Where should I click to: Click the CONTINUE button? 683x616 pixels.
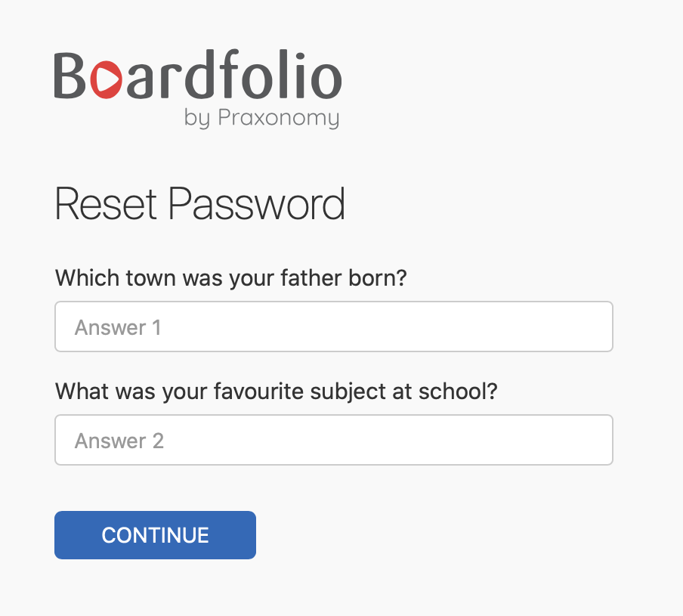click(155, 535)
